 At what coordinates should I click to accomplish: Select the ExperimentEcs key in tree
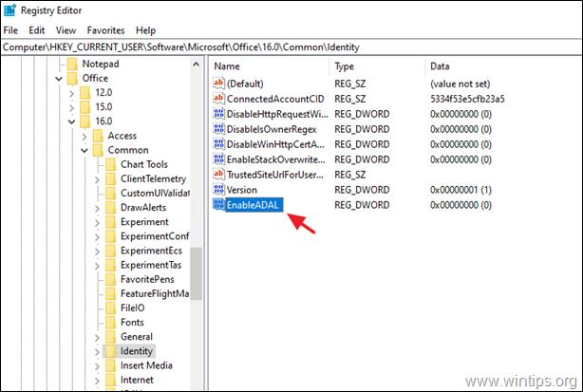pyautogui.click(x=151, y=251)
